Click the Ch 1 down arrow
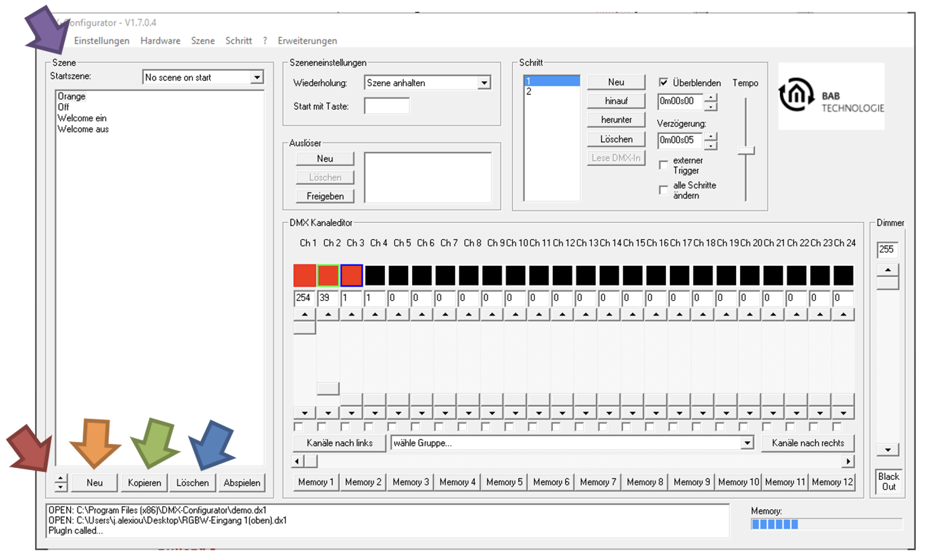The image size is (927, 560). [304, 413]
